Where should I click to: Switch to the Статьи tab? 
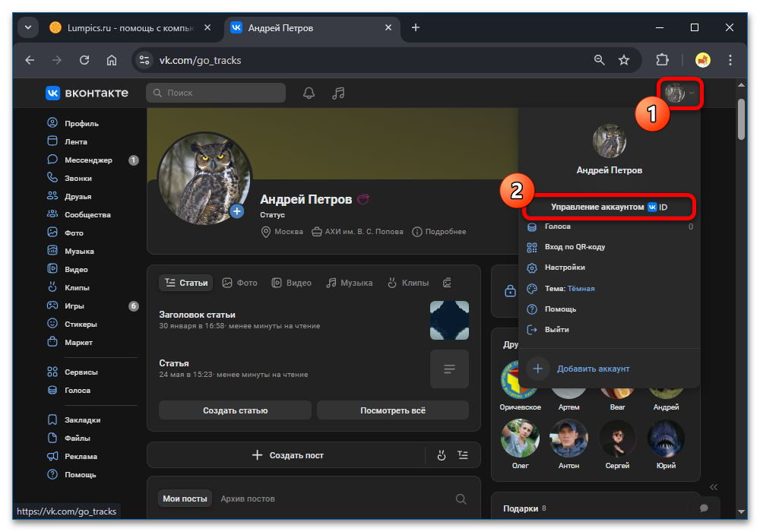point(186,283)
